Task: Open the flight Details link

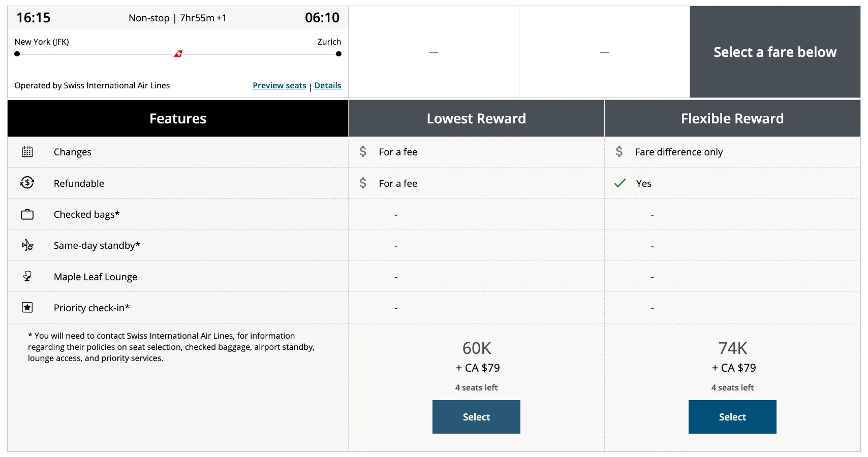Action: (328, 85)
